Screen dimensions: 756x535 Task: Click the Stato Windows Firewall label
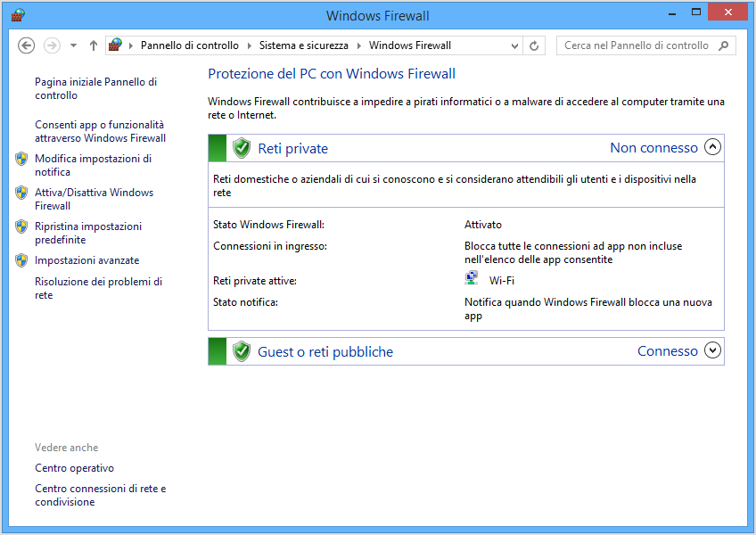tap(268, 225)
